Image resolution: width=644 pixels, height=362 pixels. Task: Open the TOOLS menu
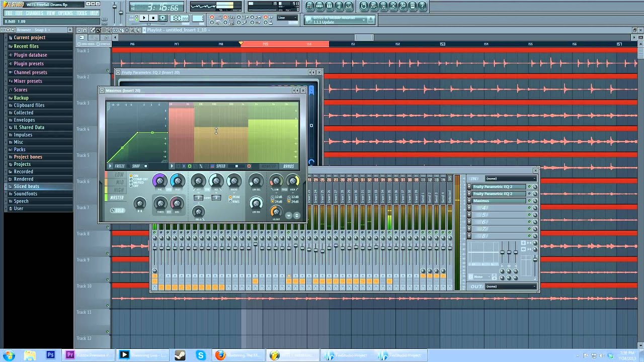click(x=82, y=13)
